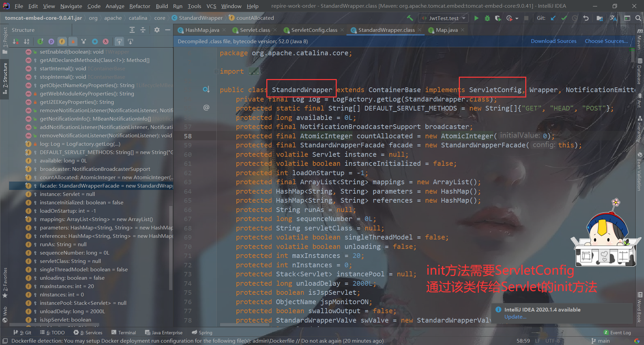Click the UTF-8 encoding in status bar
The height and width of the screenshot is (345, 644).
[x=553, y=341]
